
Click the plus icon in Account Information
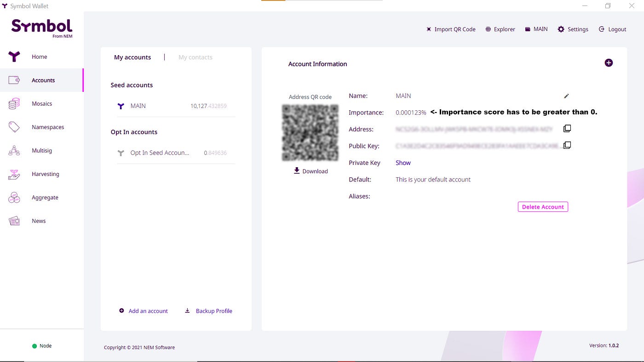coord(609,63)
